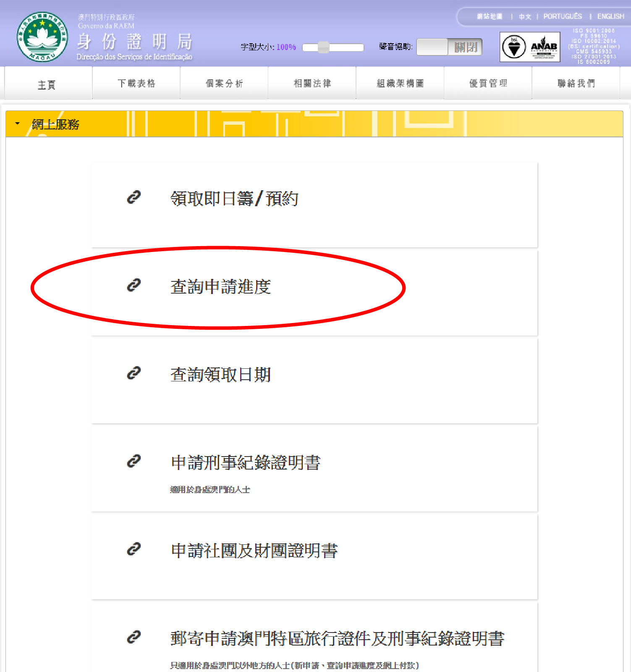Open the 領取即日籌/預約 service link
Screen dimensions: 631x672
pyautogui.click(x=234, y=199)
